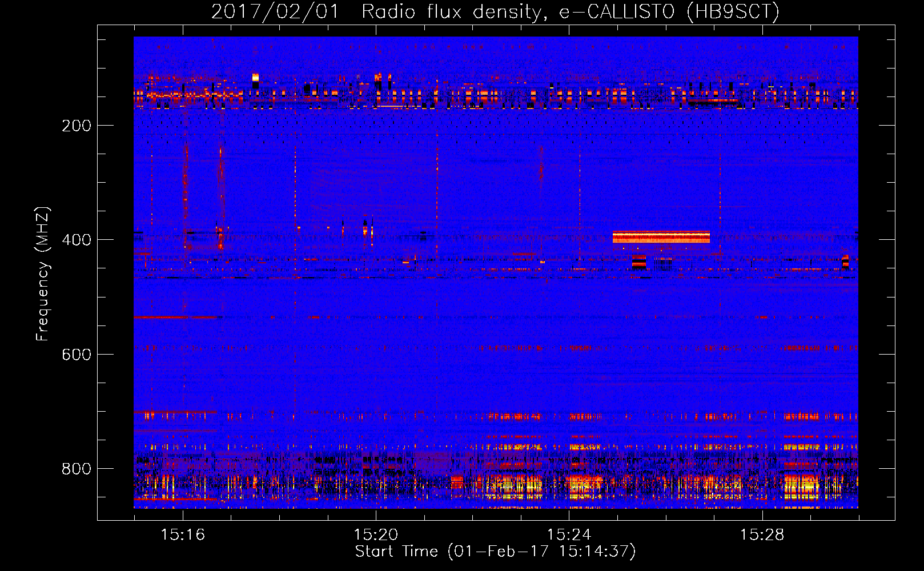
Task: Click the 15:20 time tick label
Action: tap(376, 534)
